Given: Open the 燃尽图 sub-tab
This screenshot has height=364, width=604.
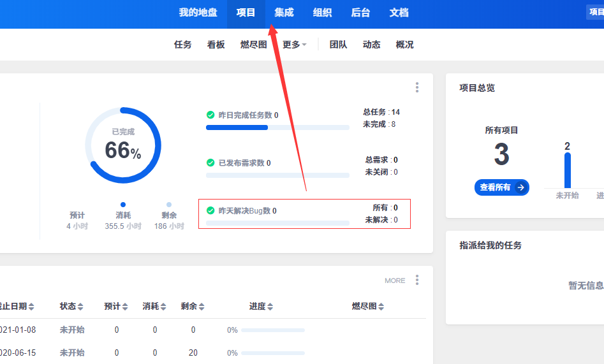Looking at the screenshot, I should click(253, 45).
